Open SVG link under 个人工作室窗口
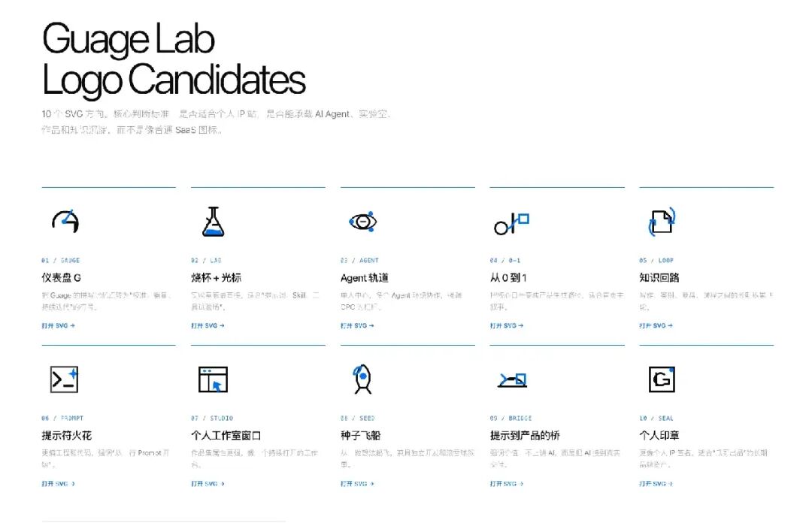This screenshot has width=812, height=532. point(208,483)
